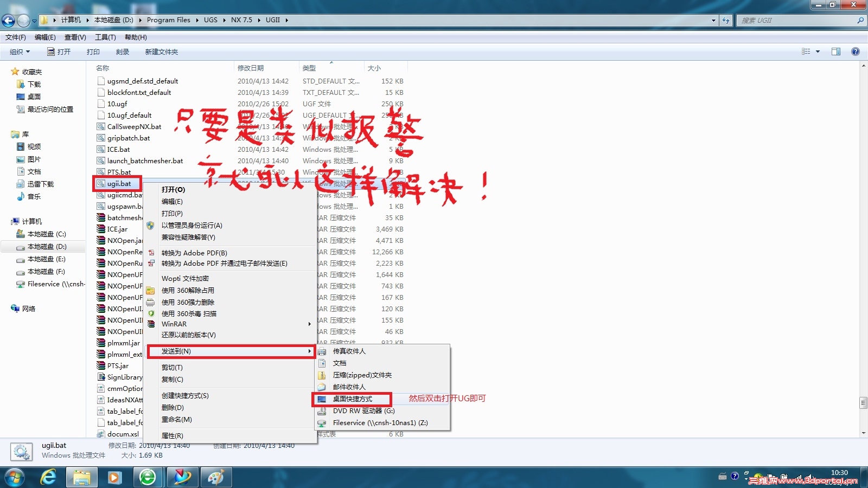The image size is (868, 488).
Task: Click the 刻录 toolbar button
Action: pyautogui.click(x=123, y=52)
